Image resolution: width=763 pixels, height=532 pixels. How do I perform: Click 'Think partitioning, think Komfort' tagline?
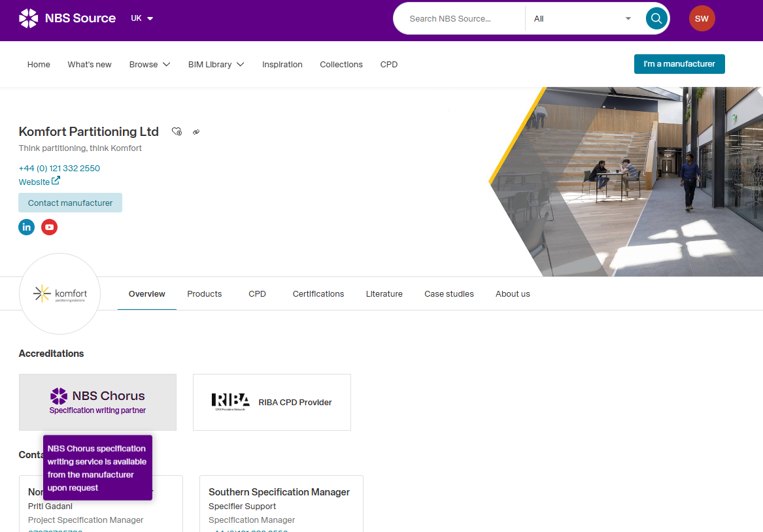(80, 148)
